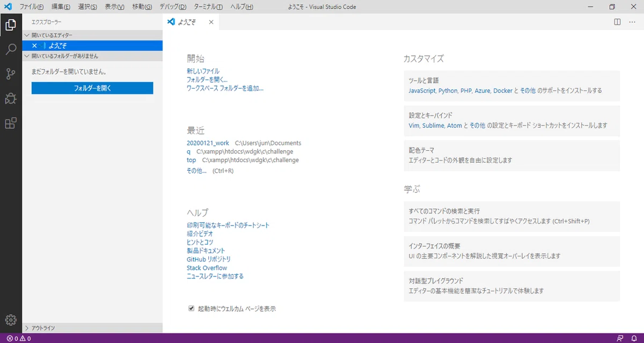Click その他... under recent list
The width and height of the screenshot is (644, 343).
coord(196,171)
